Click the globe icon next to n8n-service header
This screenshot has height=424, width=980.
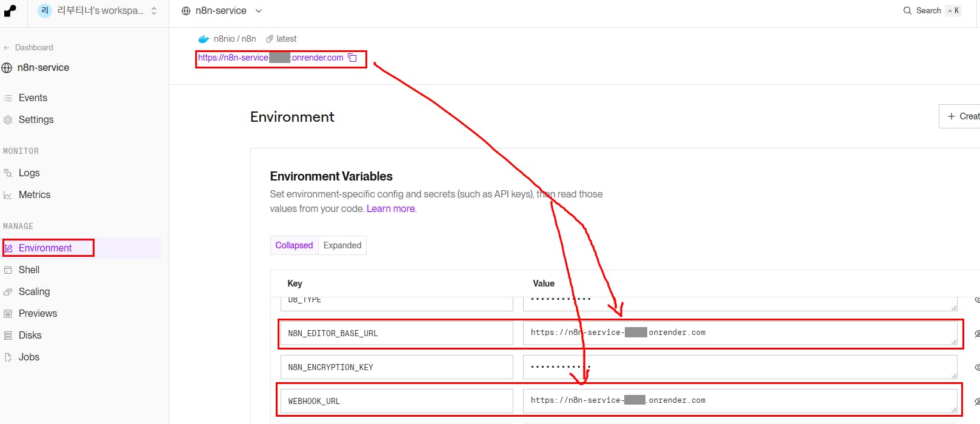tap(186, 11)
